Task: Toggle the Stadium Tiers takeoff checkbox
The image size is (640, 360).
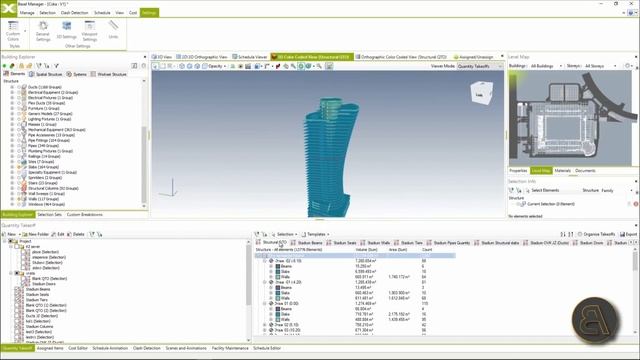Action: [x=18, y=300]
